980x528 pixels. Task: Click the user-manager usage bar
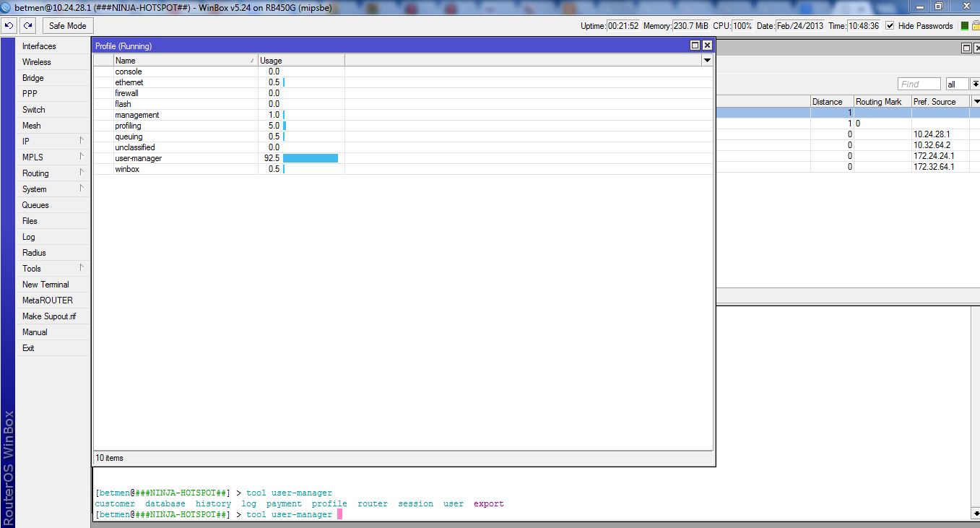[x=310, y=158]
